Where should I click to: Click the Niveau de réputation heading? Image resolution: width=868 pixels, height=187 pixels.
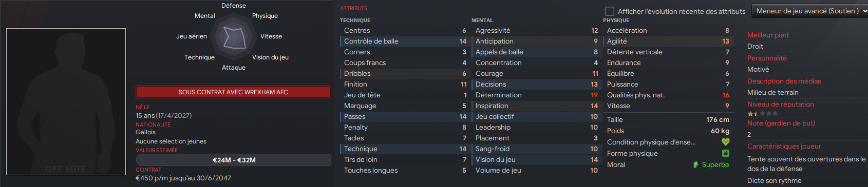tap(781, 104)
